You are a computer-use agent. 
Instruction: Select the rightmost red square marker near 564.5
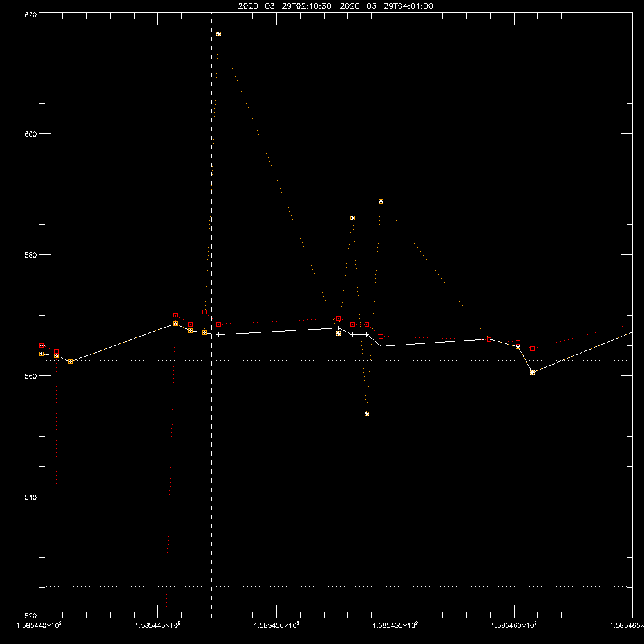[x=533, y=348]
